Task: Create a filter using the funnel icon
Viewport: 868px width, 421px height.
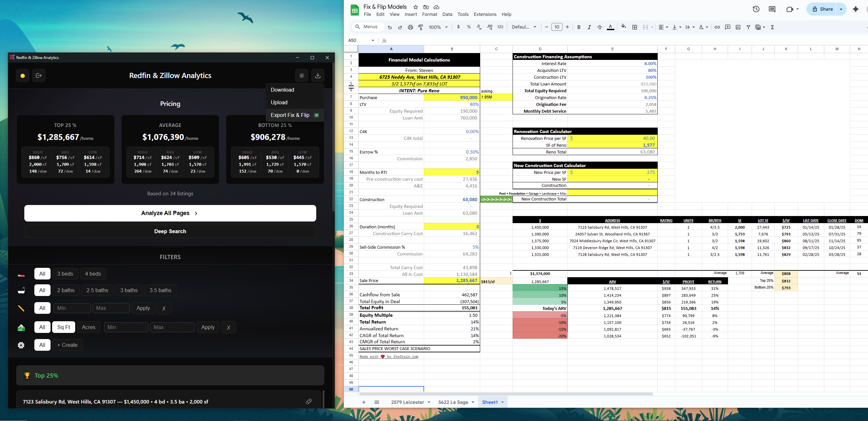Action: coord(748,27)
